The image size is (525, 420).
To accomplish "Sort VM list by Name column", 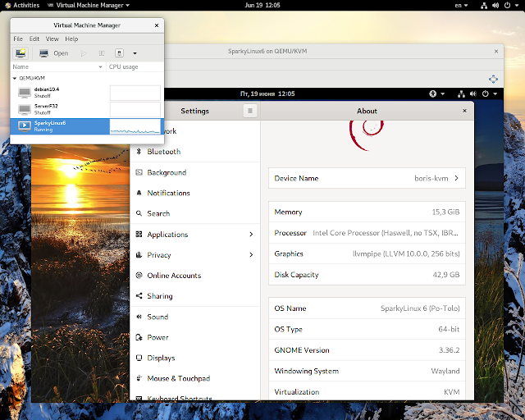I will pyautogui.click(x=58, y=67).
